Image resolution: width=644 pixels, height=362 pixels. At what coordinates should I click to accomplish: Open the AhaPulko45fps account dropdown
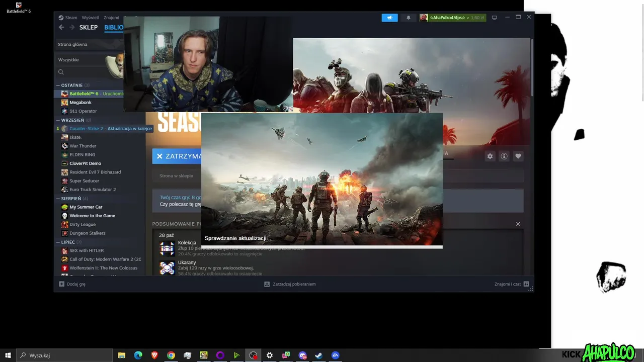point(453,18)
